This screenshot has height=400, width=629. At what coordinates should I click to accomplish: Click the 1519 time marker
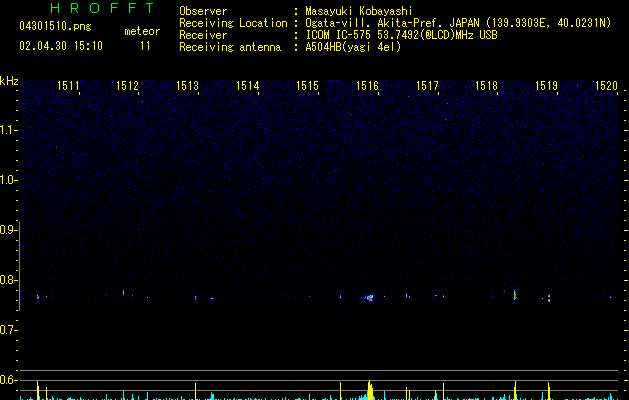click(x=546, y=86)
